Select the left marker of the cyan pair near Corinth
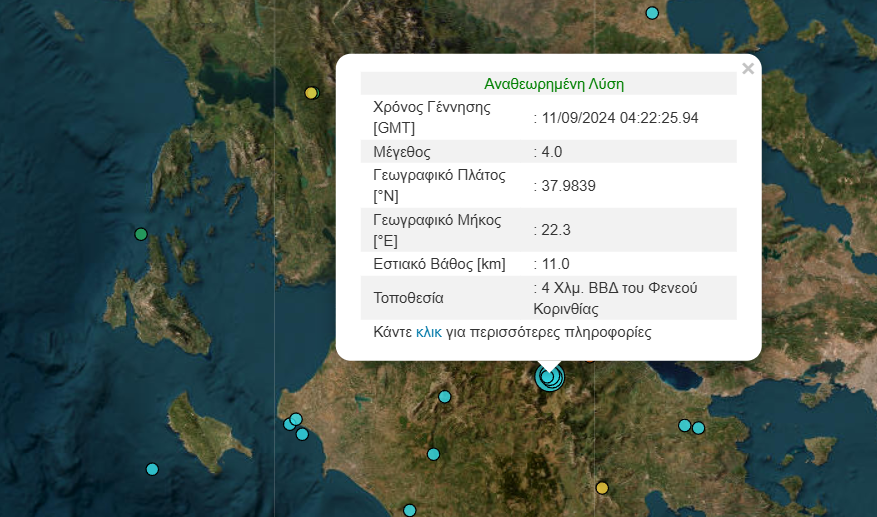 coord(685,425)
